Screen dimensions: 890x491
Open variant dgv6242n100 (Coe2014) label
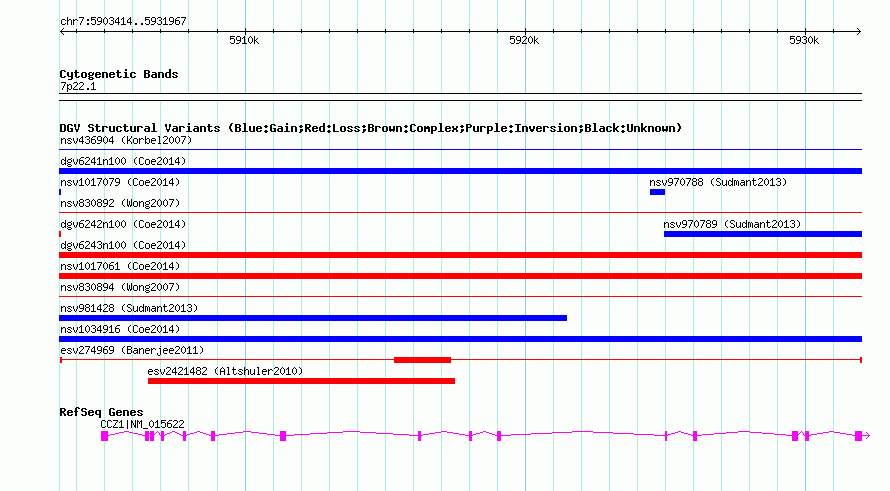click(123, 224)
